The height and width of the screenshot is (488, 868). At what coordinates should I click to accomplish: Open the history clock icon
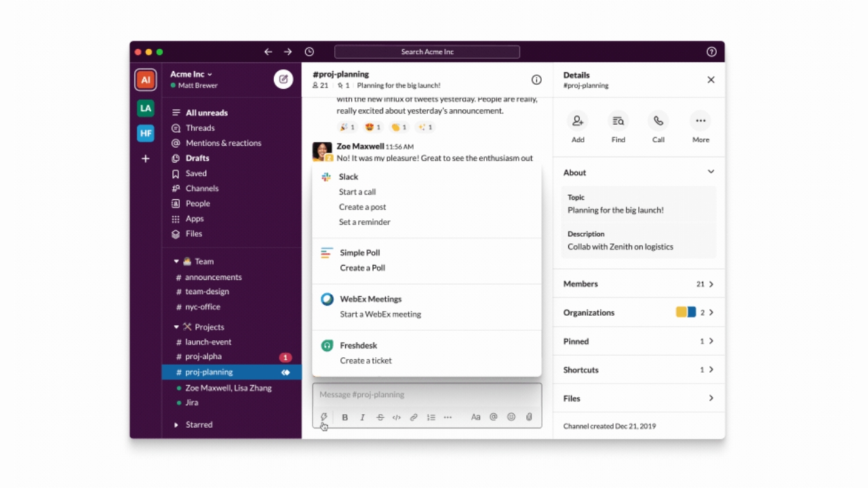pyautogui.click(x=309, y=52)
